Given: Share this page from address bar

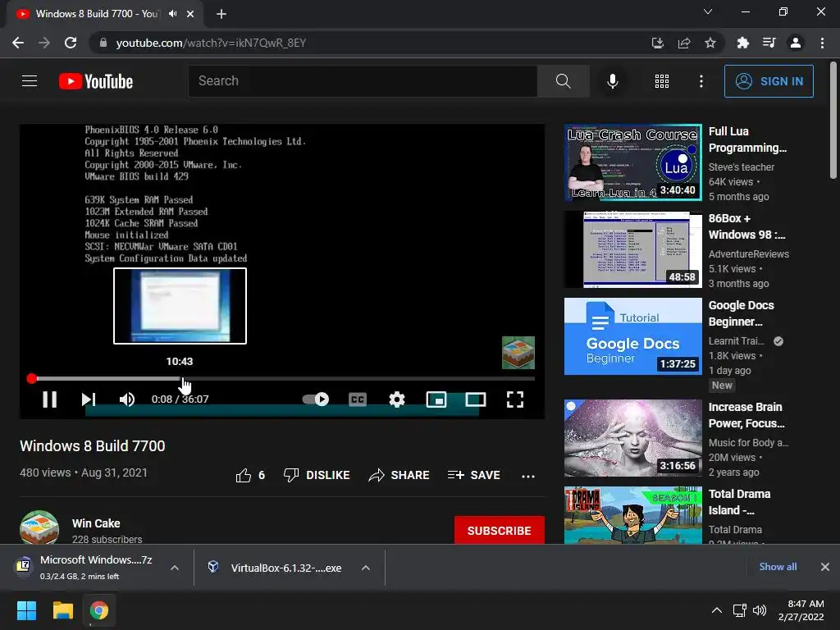Looking at the screenshot, I should [684, 43].
